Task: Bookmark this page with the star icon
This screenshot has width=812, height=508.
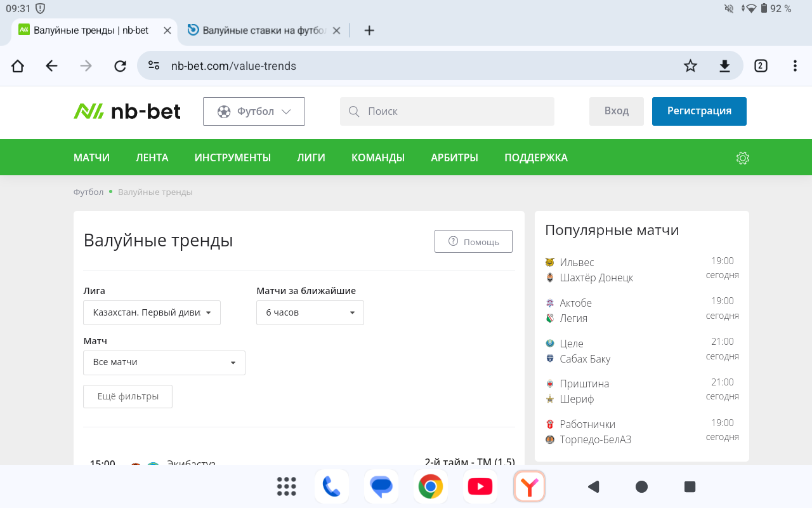Action: tap(690, 66)
